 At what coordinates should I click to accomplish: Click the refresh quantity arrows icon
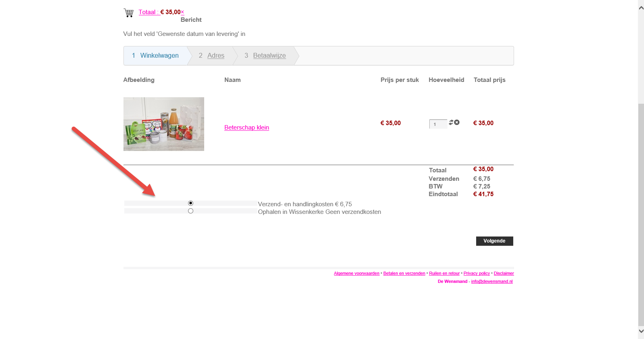tap(451, 122)
